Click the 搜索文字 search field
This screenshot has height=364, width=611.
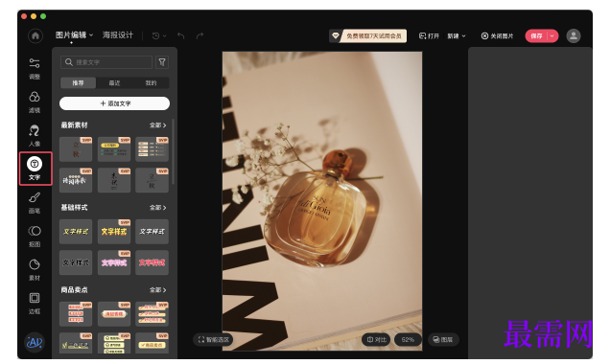[106, 62]
